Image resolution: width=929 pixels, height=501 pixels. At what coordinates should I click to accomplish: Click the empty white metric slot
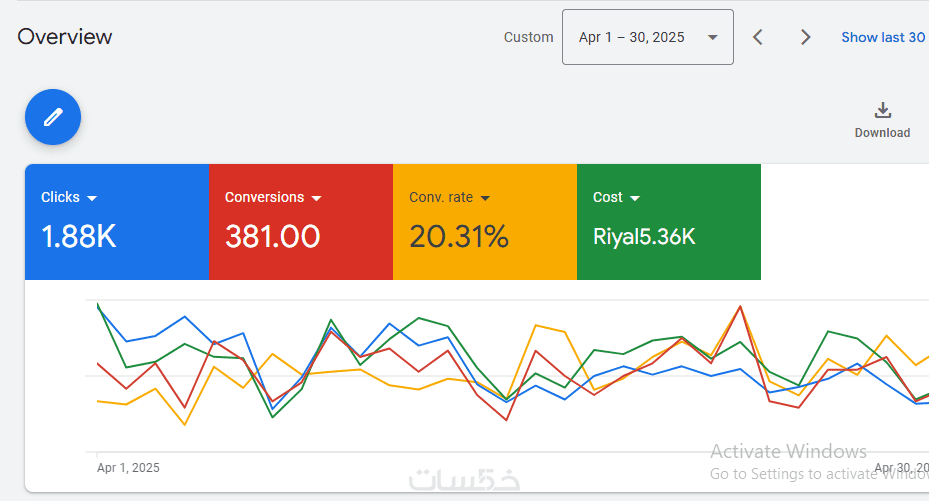(x=845, y=221)
